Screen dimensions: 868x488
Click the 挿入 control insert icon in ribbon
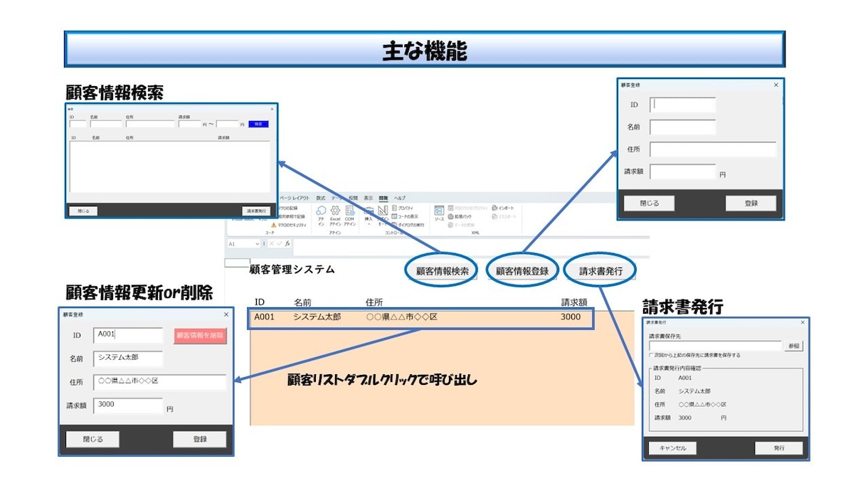click(369, 216)
